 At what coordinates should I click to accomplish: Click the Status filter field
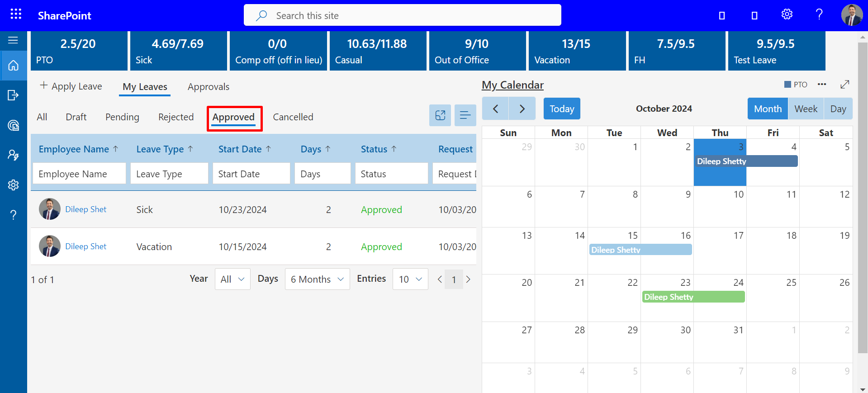[392, 174]
